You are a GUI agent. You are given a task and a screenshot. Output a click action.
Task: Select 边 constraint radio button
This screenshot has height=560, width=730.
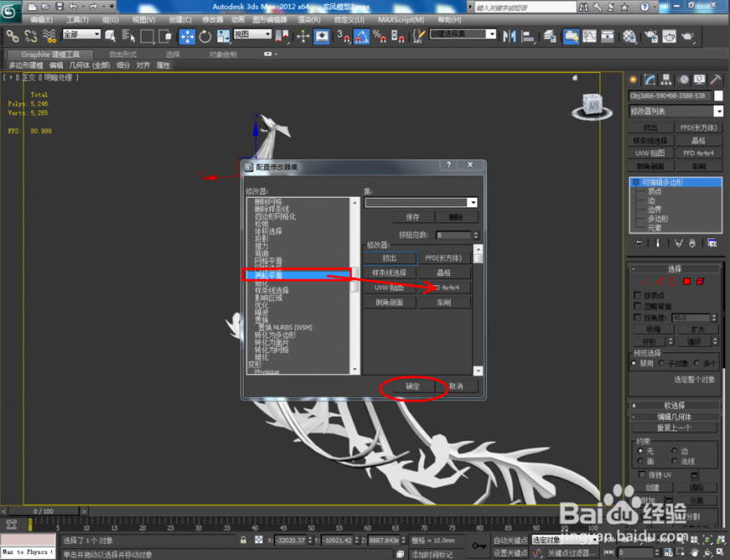tap(674, 451)
